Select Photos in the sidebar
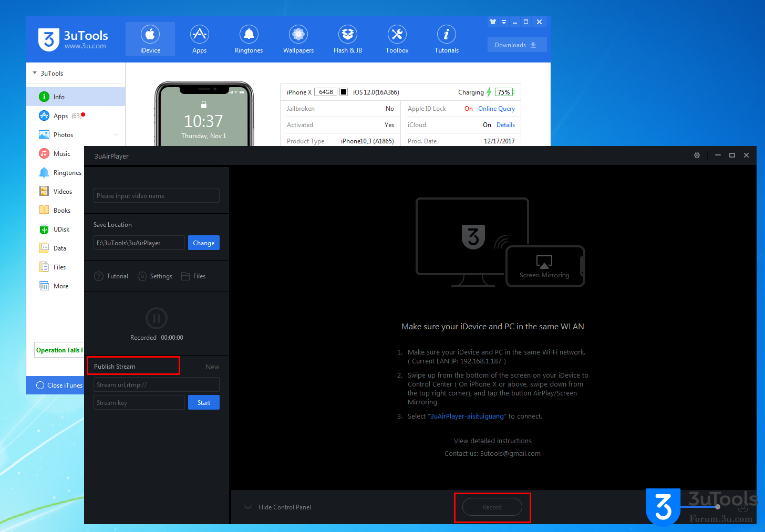 (76, 134)
